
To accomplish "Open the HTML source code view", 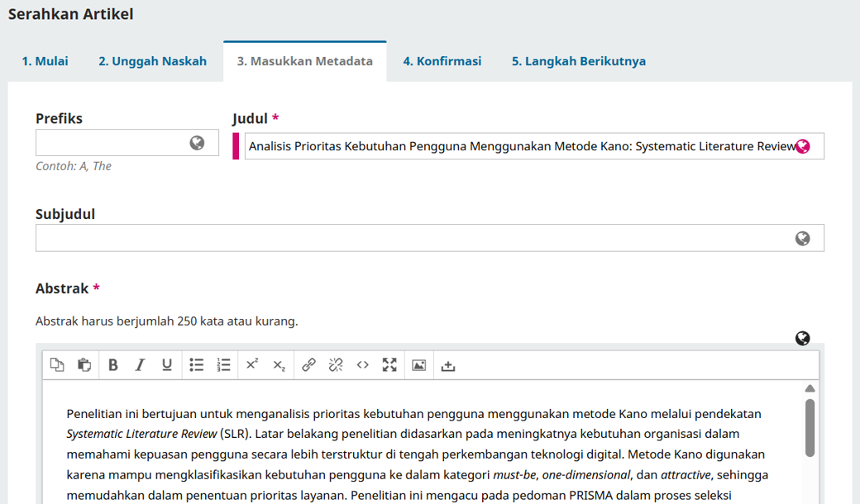I will coord(362,364).
